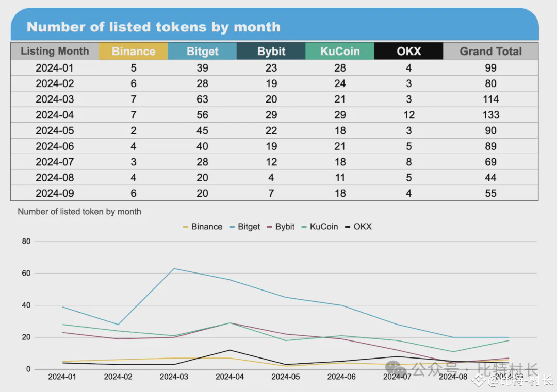Viewport: 557px width, 392px height.
Task: Select the yellow Binance column header
Action: point(133,51)
